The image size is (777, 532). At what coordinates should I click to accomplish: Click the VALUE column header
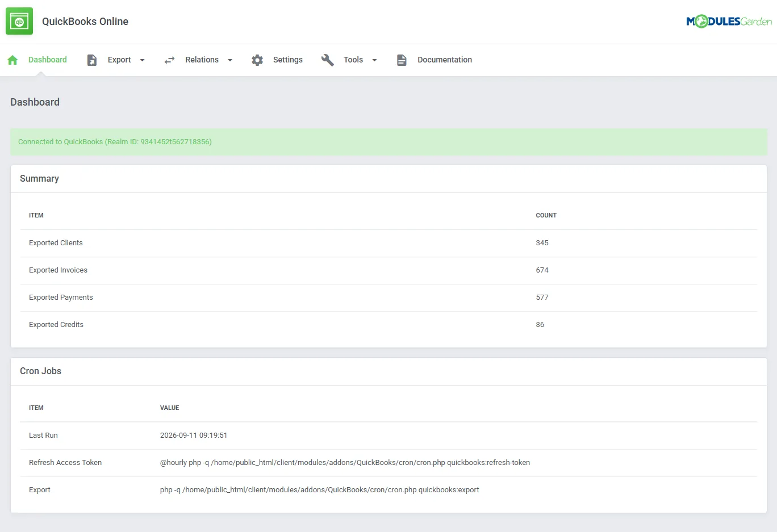click(x=169, y=408)
